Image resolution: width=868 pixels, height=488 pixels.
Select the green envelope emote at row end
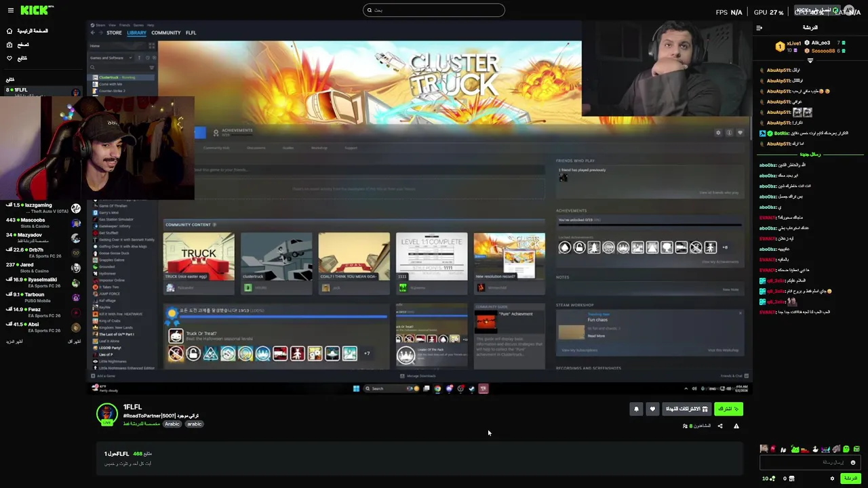tap(856, 449)
